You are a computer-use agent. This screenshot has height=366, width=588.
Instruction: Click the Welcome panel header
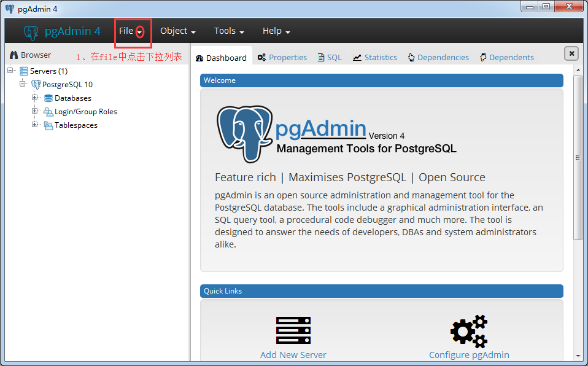tap(381, 80)
